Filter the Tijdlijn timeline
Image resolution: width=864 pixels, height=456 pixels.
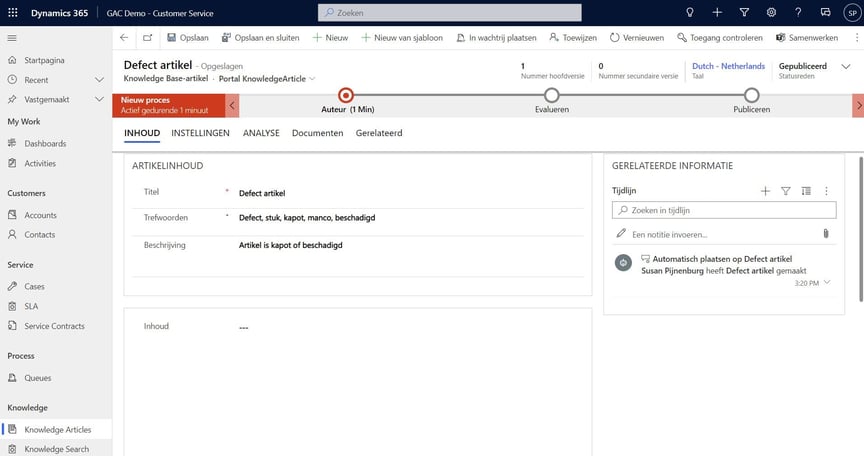coord(786,191)
